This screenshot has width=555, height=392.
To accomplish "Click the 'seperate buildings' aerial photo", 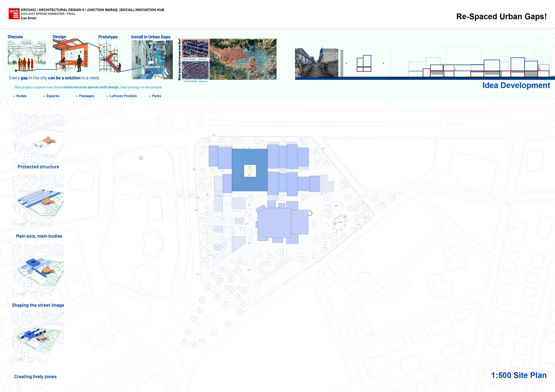I will [x=195, y=49].
